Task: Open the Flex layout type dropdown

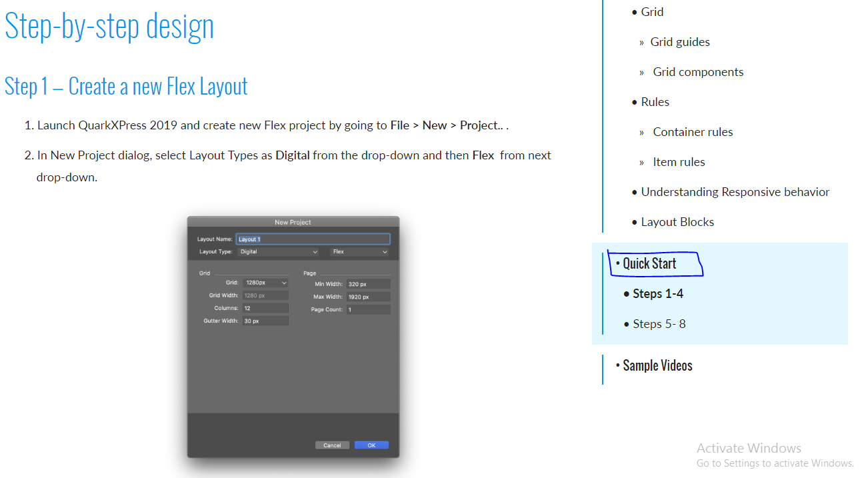Action: 358,251
